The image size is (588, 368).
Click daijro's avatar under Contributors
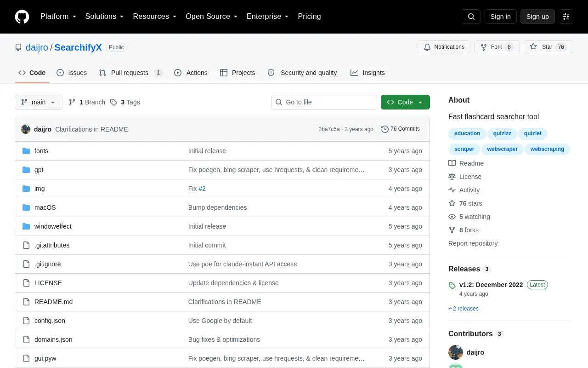click(456, 352)
